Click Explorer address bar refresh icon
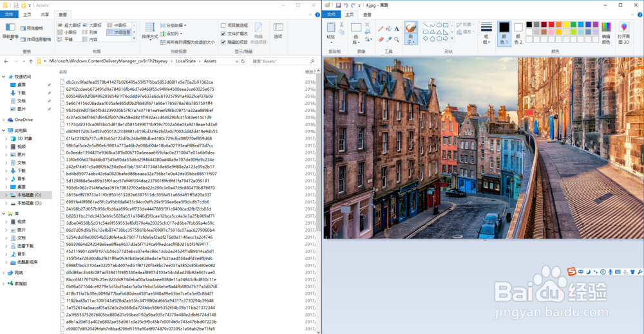The image size is (644, 334). (x=243, y=61)
